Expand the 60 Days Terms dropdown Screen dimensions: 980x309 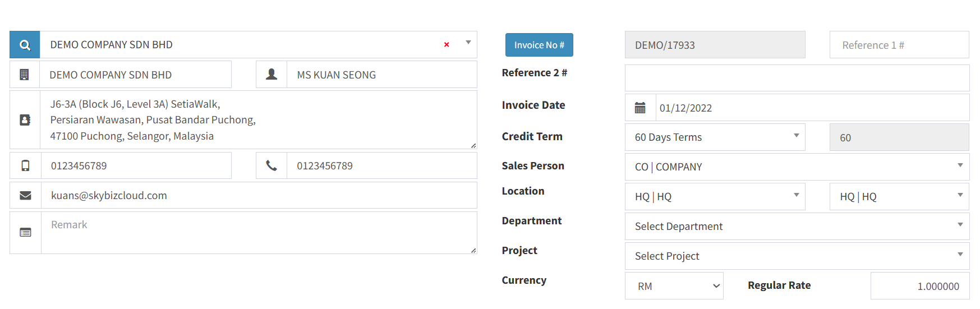tap(715, 137)
